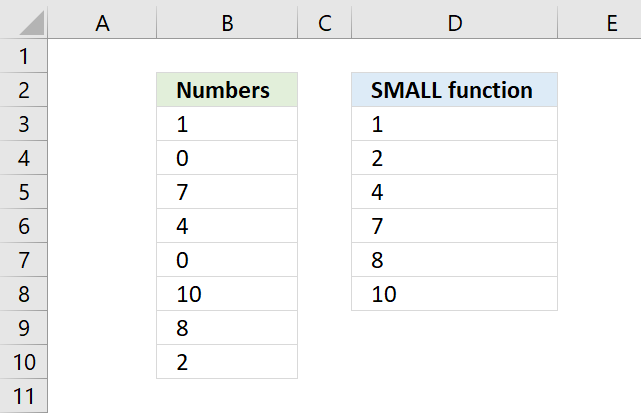
Task: Select row 11 header
Action: (24, 396)
